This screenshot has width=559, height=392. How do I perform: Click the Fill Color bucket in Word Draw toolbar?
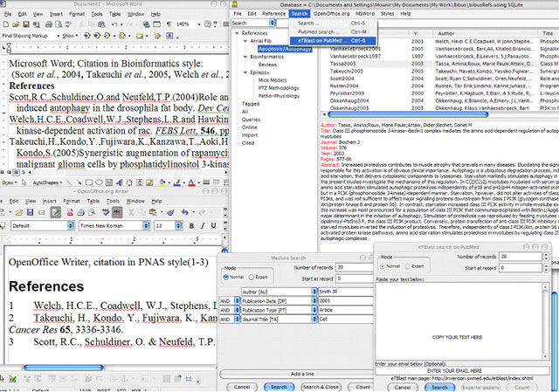coord(162,182)
